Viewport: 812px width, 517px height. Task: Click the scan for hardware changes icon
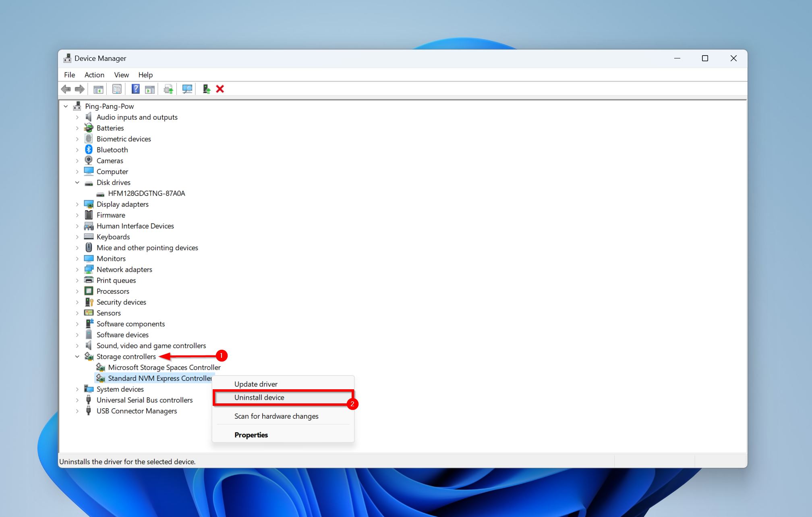pos(187,89)
